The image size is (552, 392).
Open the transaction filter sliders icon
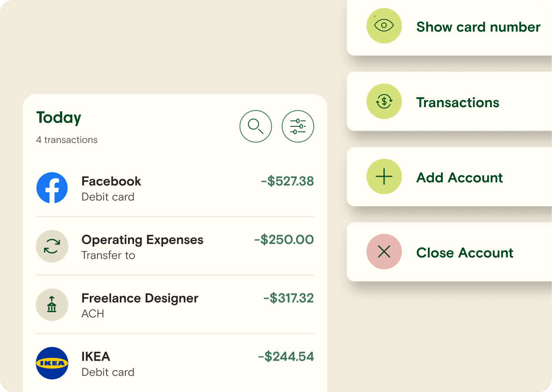click(x=298, y=126)
